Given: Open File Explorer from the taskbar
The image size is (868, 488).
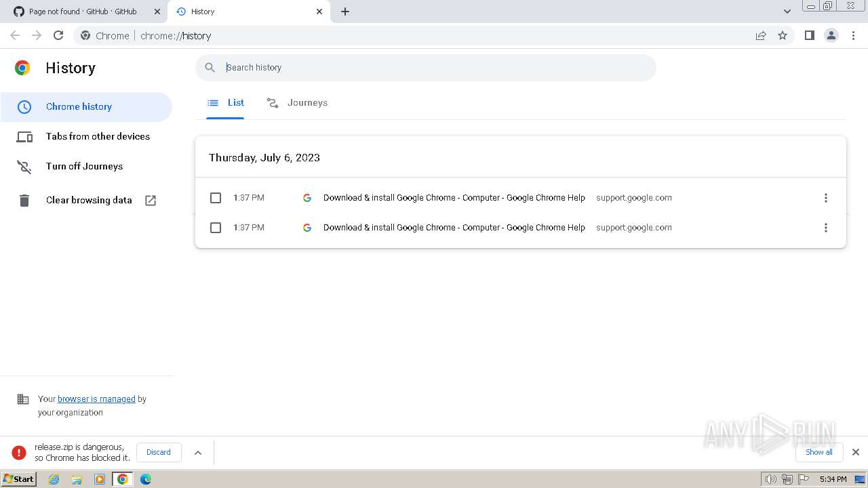Looking at the screenshot, I should (x=77, y=479).
